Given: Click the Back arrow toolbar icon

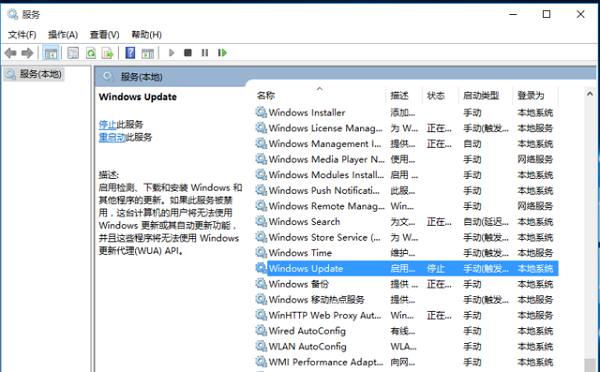Looking at the screenshot, I should [x=11, y=53].
